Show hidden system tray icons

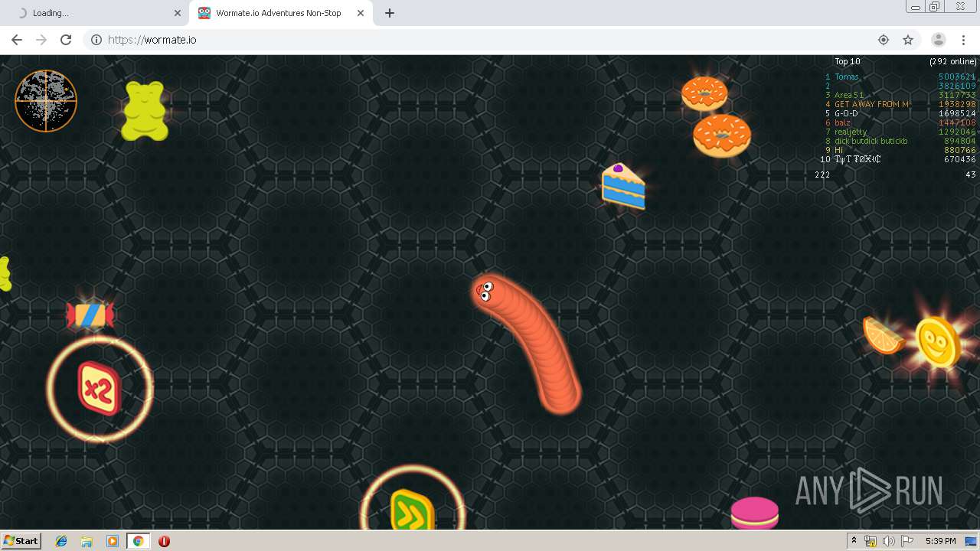[854, 541]
